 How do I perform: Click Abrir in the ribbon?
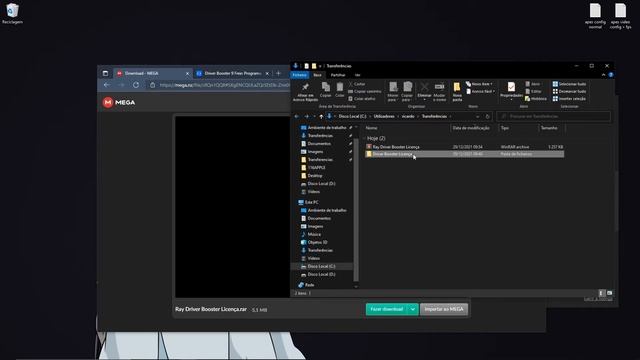(533, 84)
